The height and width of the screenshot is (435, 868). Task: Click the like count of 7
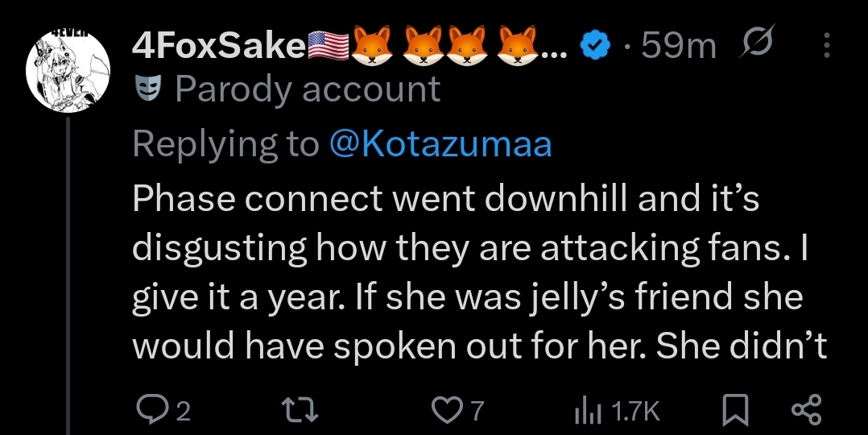click(477, 411)
